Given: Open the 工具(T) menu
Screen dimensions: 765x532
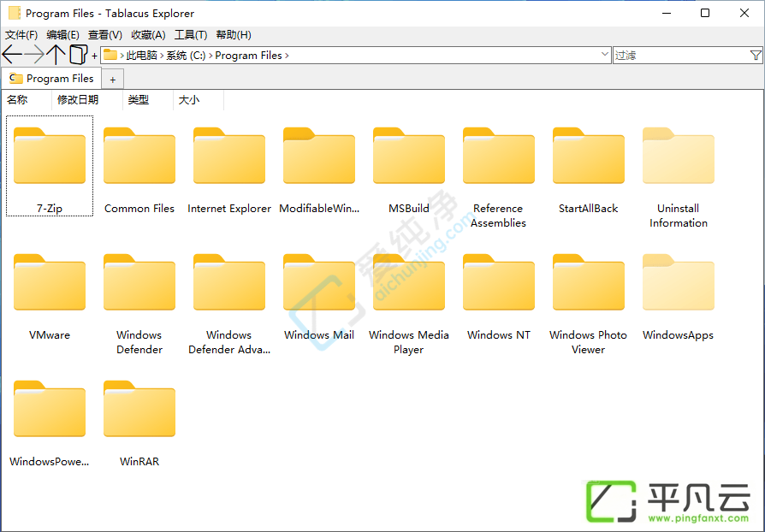Looking at the screenshot, I should 191,34.
